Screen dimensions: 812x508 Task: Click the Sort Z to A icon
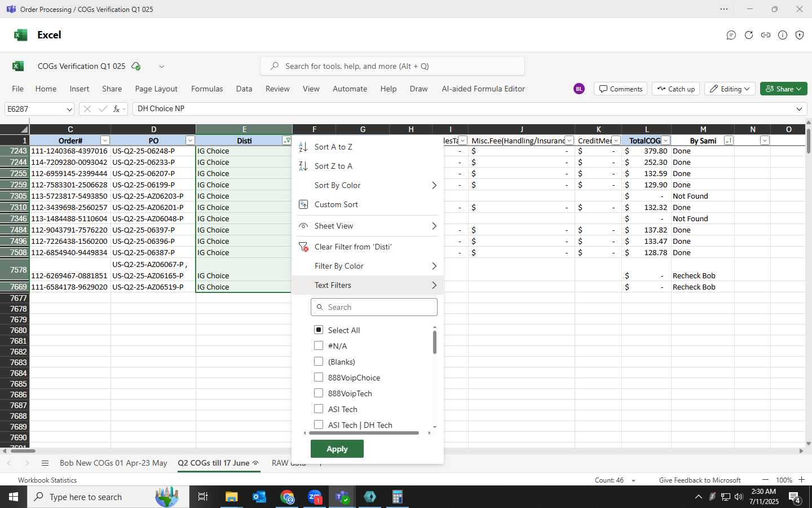point(303,166)
